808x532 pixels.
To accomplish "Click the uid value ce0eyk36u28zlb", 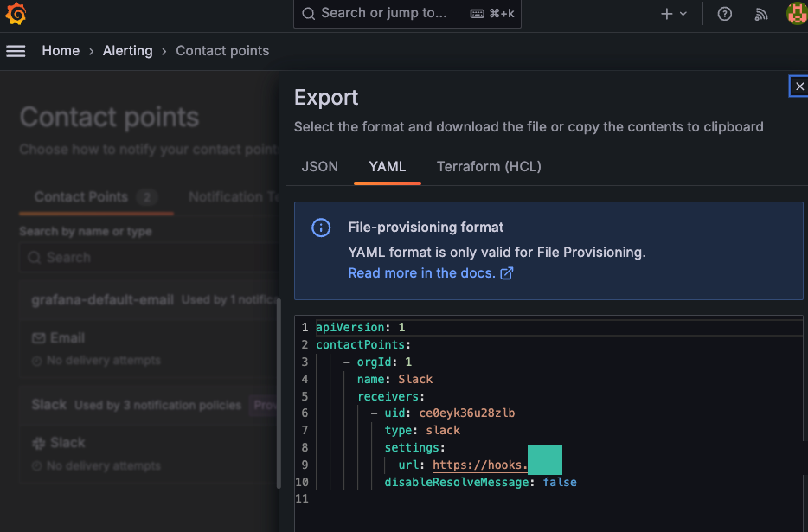I will tap(467, 413).
